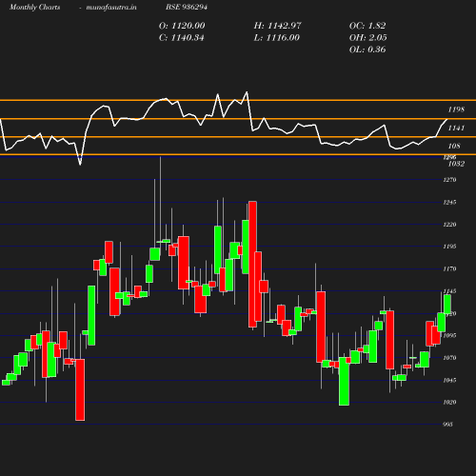476x476 pixels.
Task: Click the 1045 price axis label
Action: pos(449,380)
